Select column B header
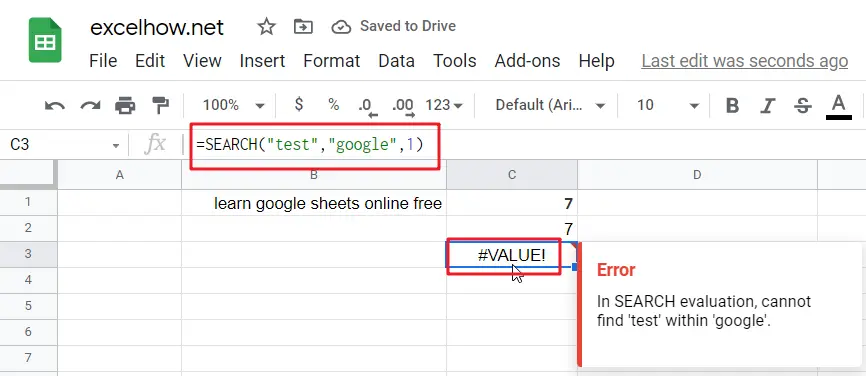This screenshot has width=866, height=376. click(x=314, y=175)
